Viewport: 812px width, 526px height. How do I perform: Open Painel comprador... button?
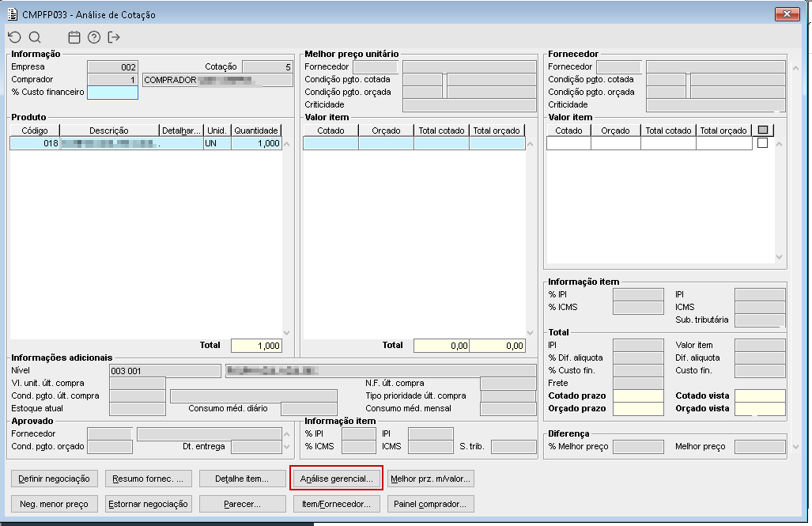(x=430, y=504)
